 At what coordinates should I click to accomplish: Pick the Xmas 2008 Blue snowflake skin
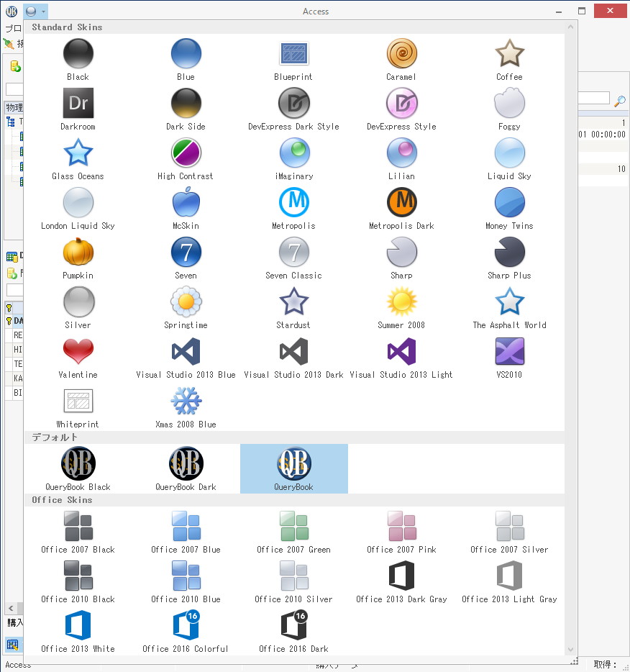click(x=186, y=407)
